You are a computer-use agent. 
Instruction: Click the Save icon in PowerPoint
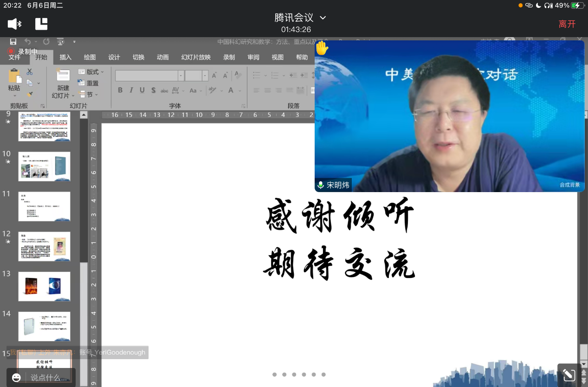(13, 42)
